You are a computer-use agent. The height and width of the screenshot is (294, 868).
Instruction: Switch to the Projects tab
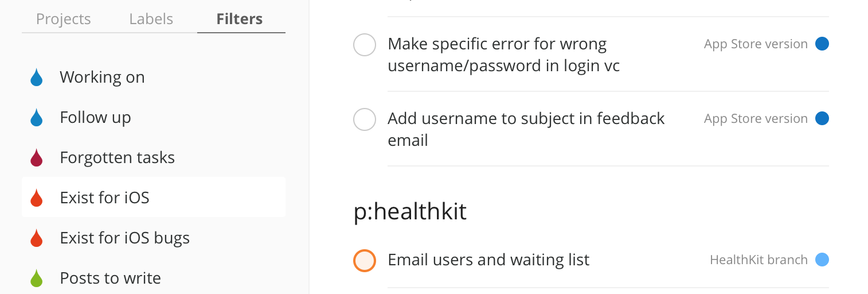pos(63,19)
